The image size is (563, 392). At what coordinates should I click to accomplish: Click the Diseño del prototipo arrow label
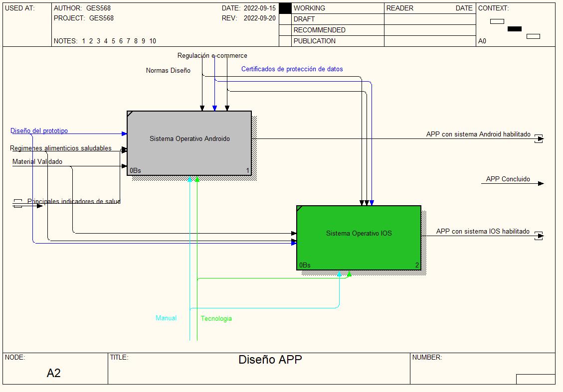click(x=39, y=131)
